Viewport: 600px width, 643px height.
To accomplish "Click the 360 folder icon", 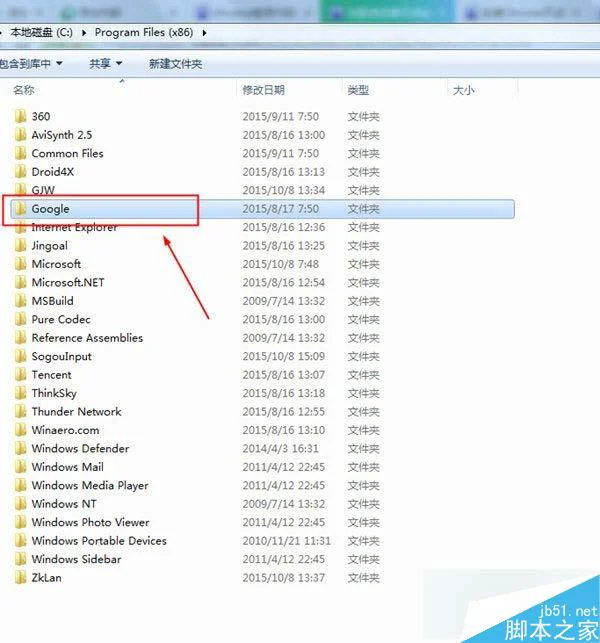I will point(20,116).
